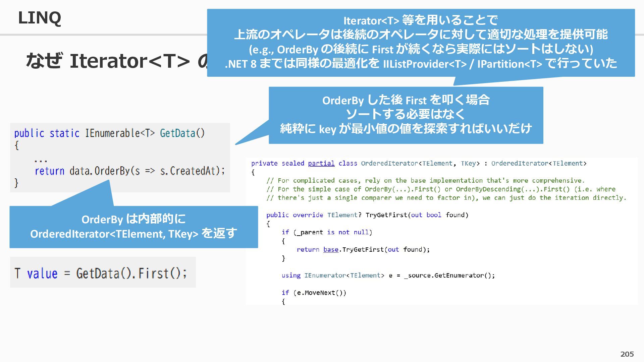644x362 pixels.
Task: Click the slide number 205
Action: [x=627, y=354]
